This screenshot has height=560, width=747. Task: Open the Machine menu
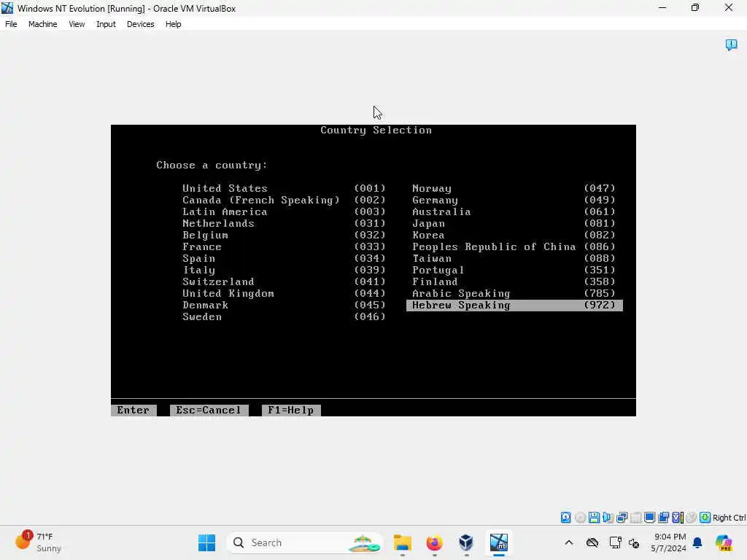coord(42,24)
